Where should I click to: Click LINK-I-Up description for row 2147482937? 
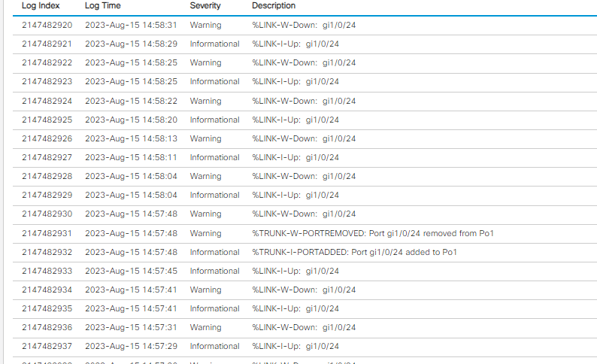[x=295, y=346]
